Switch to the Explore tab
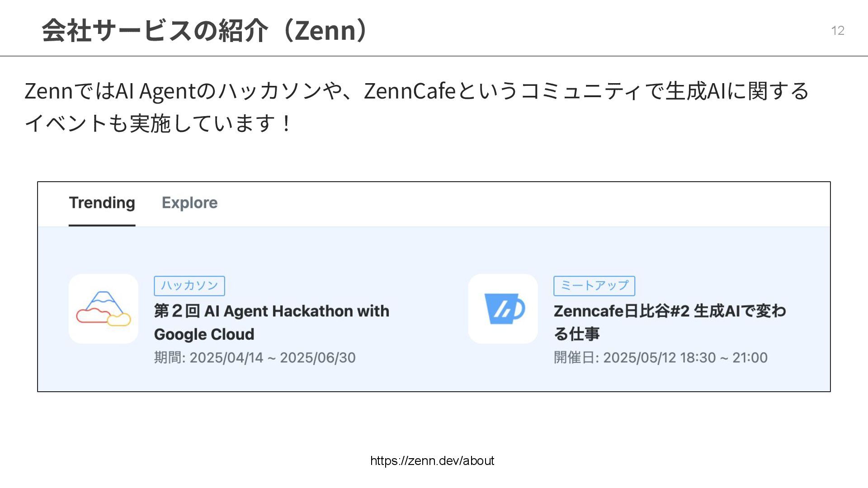This screenshot has height=488, width=868. (189, 203)
